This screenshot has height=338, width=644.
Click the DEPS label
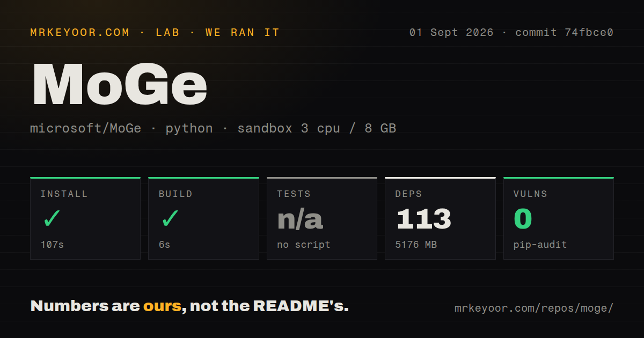coord(409,194)
